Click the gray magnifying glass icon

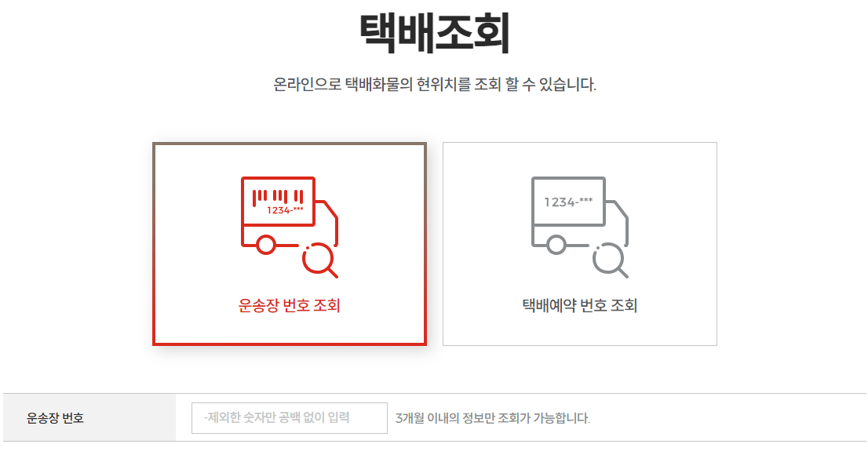(x=611, y=260)
